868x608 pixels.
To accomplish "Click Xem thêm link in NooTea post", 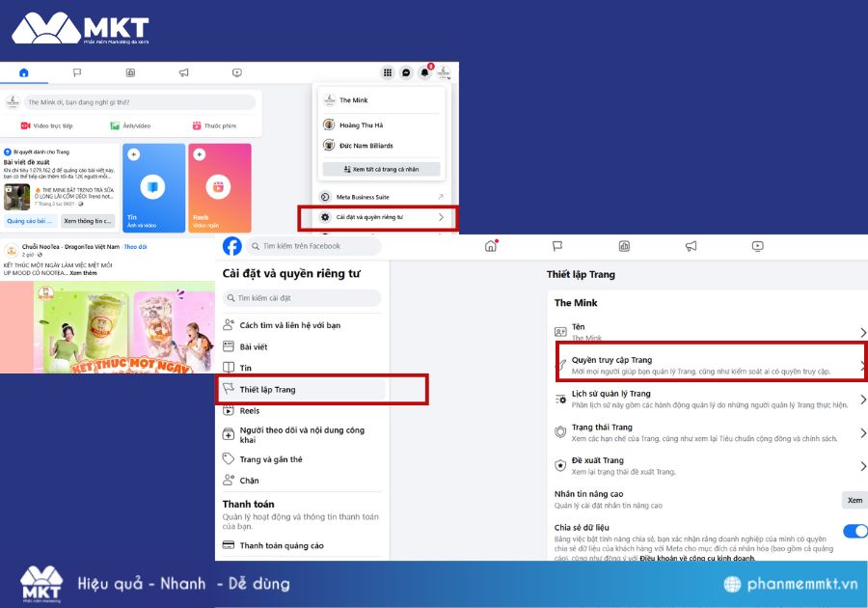I will pyautogui.click(x=83, y=273).
